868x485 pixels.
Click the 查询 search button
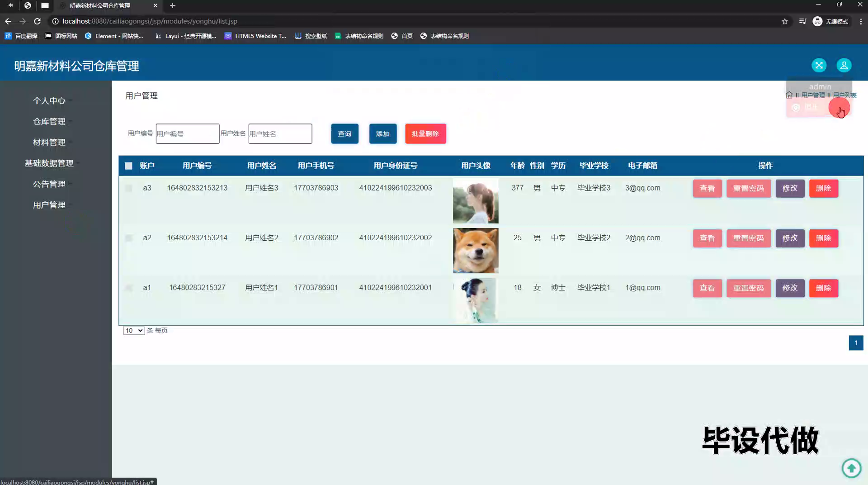(x=344, y=134)
